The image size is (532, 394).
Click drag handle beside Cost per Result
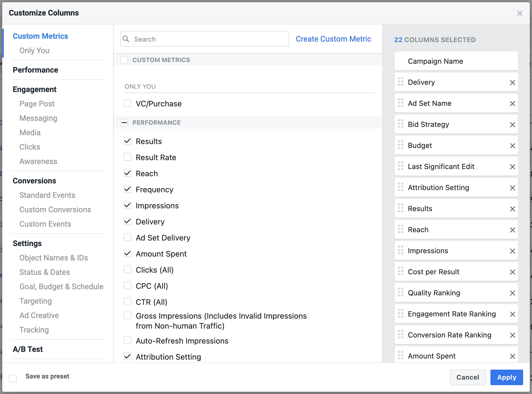(x=401, y=271)
